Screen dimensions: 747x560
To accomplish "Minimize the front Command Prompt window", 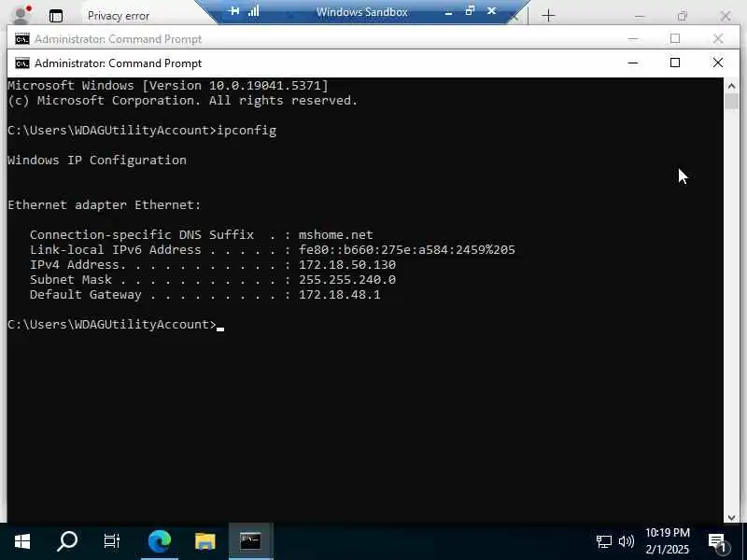I will (x=633, y=63).
